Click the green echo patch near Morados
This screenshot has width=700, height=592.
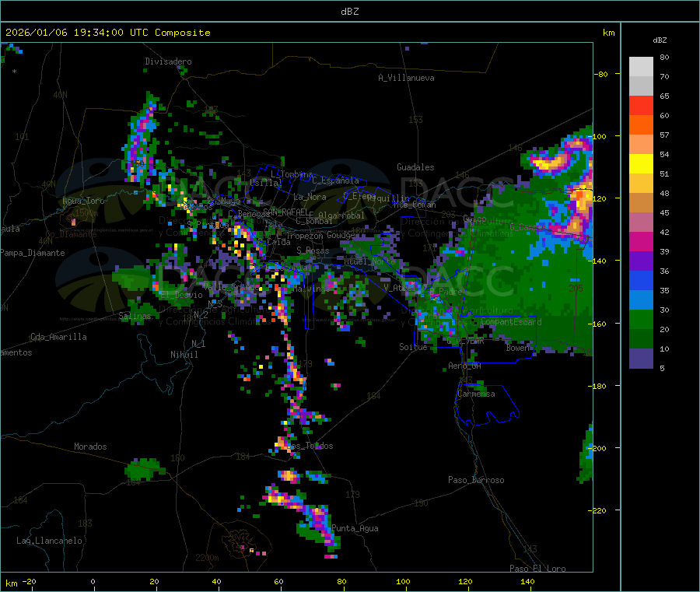click(x=144, y=469)
